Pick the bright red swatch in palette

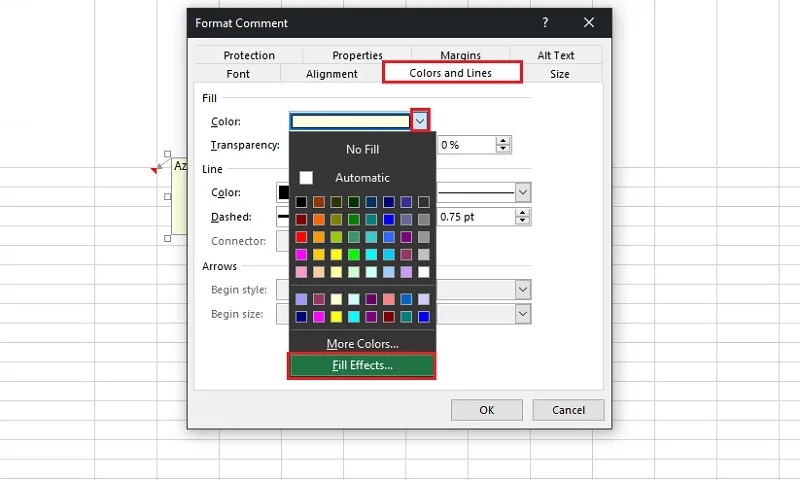coord(301,237)
